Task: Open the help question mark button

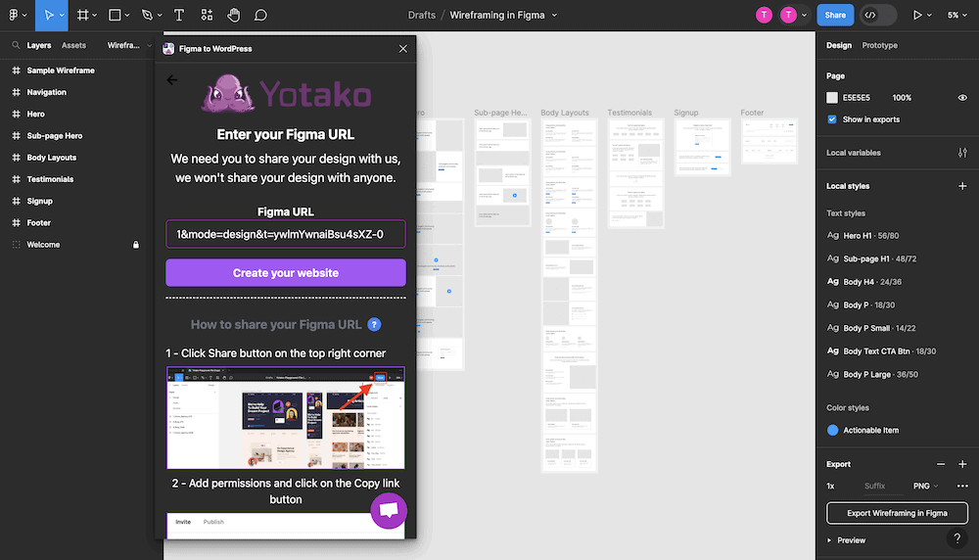Action: pos(956,538)
